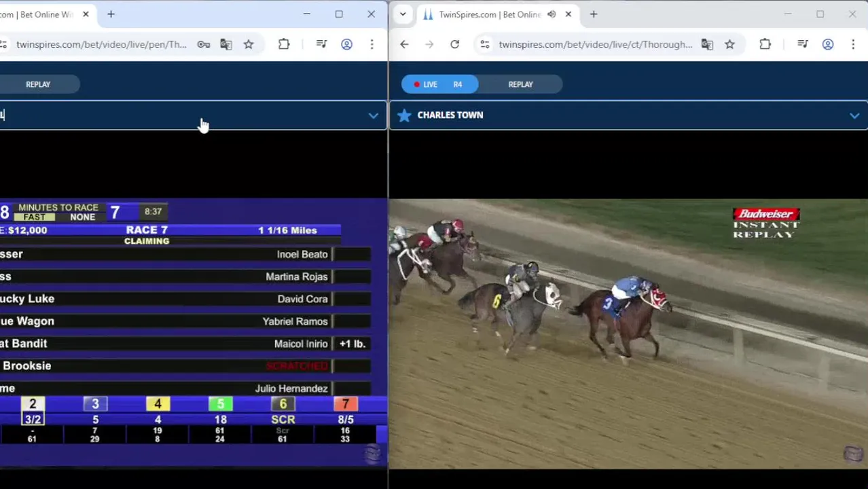Viewport: 868px width, 489px height.
Task: Go forward in right browser window
Action: point(429,44)
